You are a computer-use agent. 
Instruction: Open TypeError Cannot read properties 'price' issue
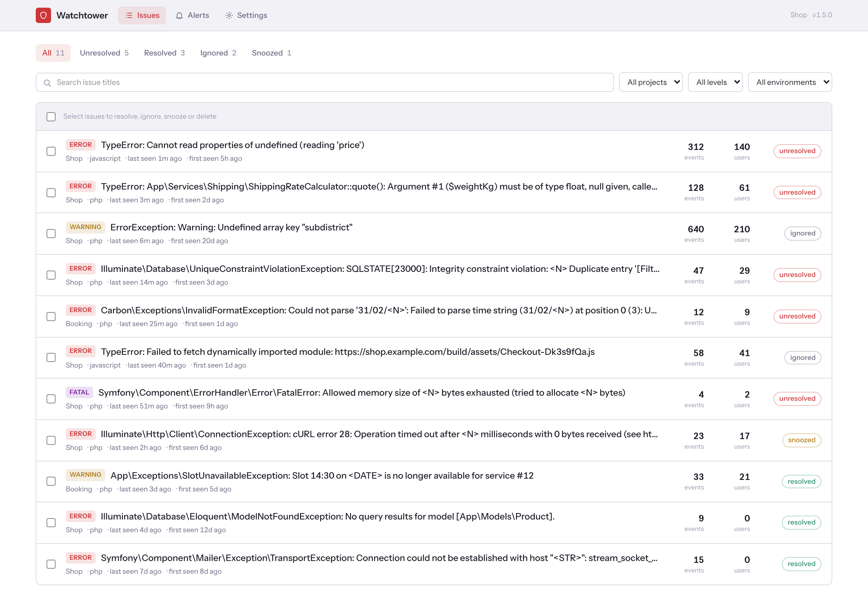pos(233,145)
